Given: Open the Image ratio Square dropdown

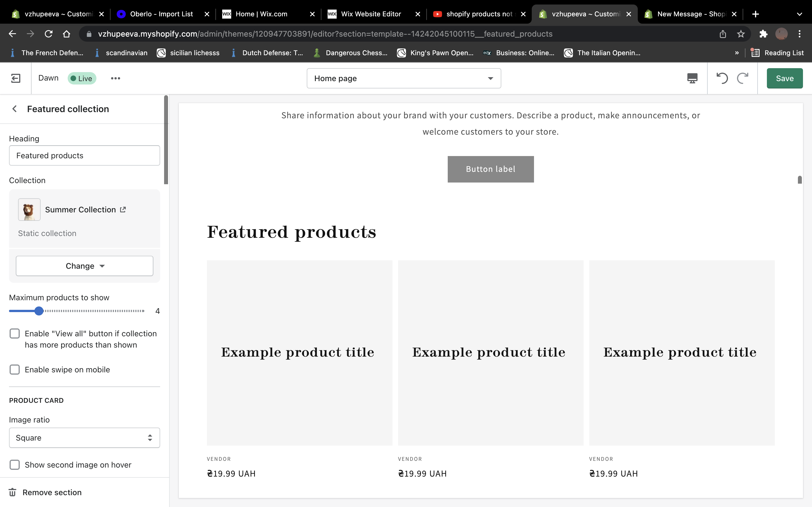Looking at the screenshot, I should [85, 437].
